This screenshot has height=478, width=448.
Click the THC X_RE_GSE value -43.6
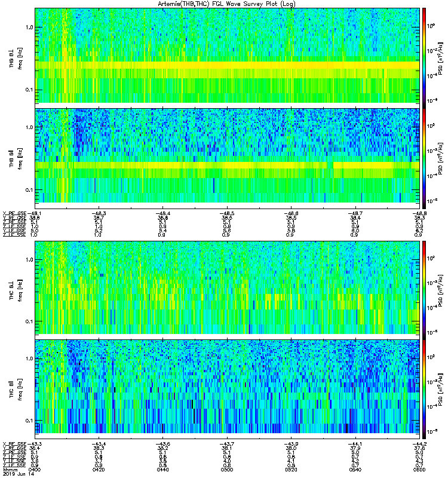pos(162,443)
